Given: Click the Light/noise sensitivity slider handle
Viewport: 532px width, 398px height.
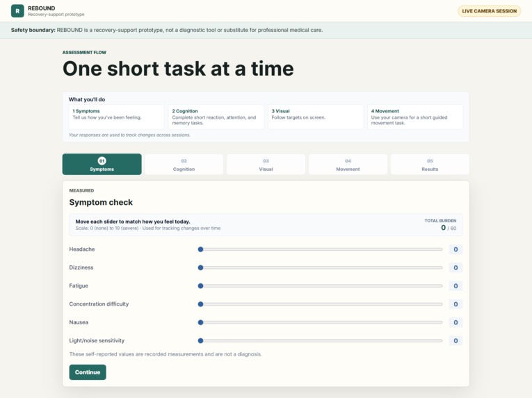Looking at the screenshot, I should click(x=200, y=341).
